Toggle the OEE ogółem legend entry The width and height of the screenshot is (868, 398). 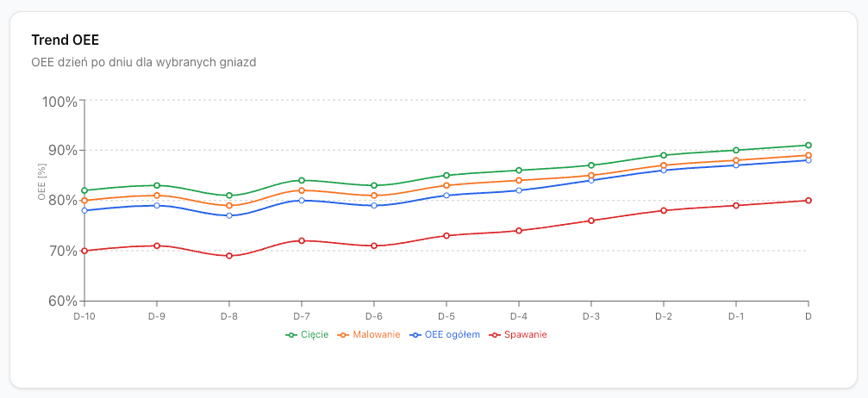point(453,334)
